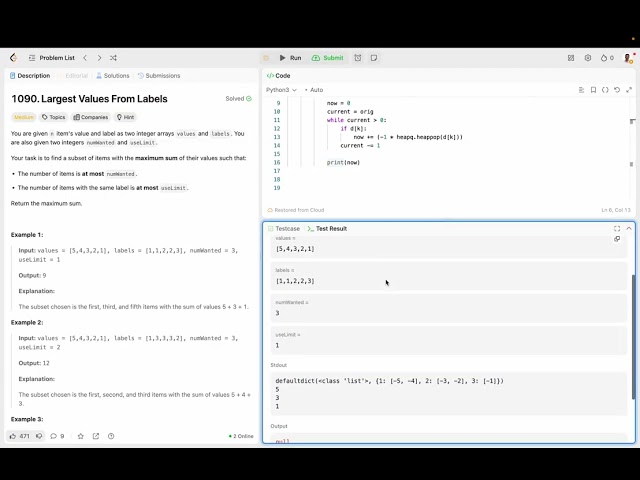
Task: Click the Example 2 Output: 12 text
Action: [34, 363]
